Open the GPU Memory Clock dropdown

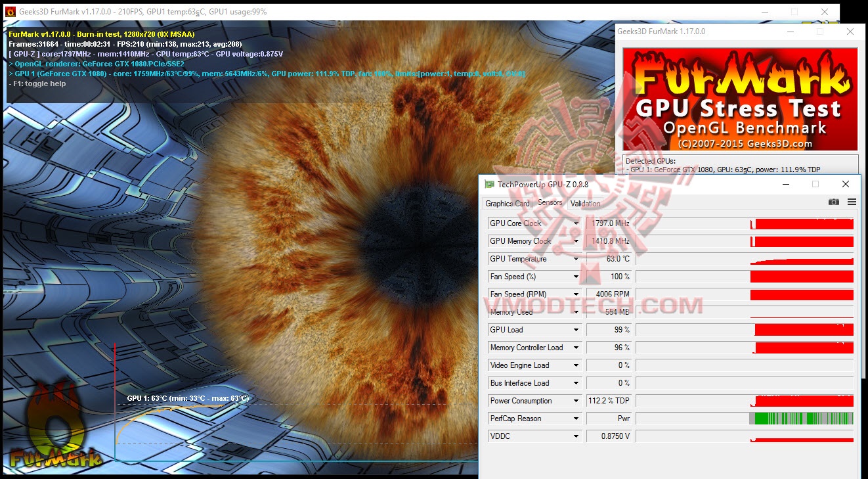tap(576, 241)
